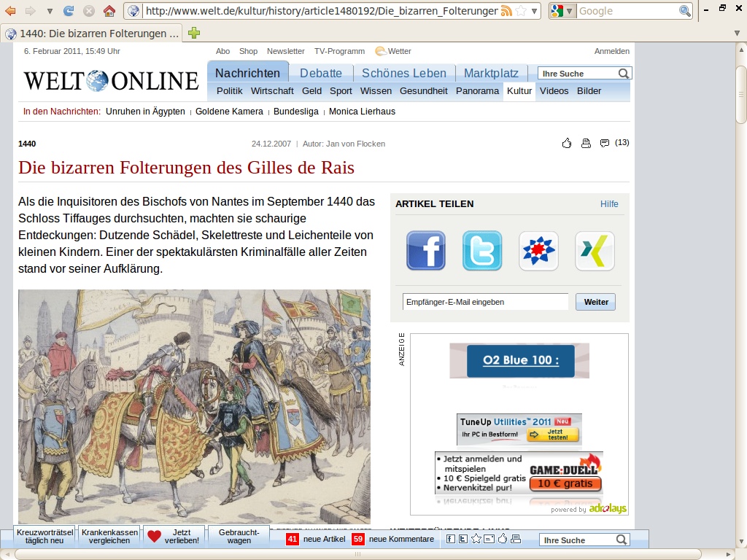Switch to the Schönes Leben tab

(x=404, y=73)
